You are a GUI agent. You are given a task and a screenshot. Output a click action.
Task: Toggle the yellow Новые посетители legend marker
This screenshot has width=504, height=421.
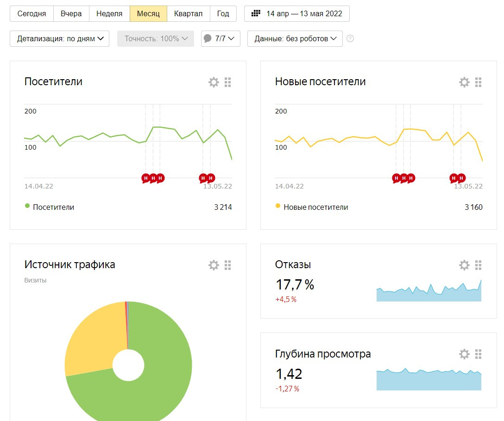click(278, 206)
